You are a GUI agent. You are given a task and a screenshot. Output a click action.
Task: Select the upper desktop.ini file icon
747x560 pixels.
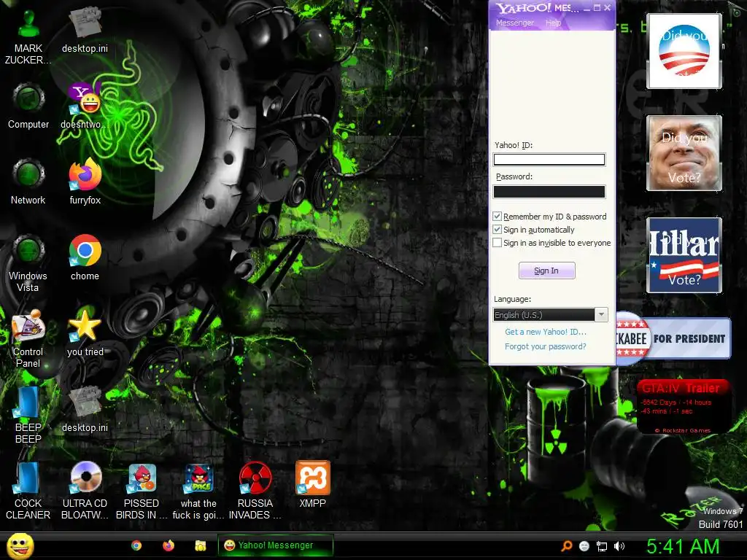pos(85,30)
